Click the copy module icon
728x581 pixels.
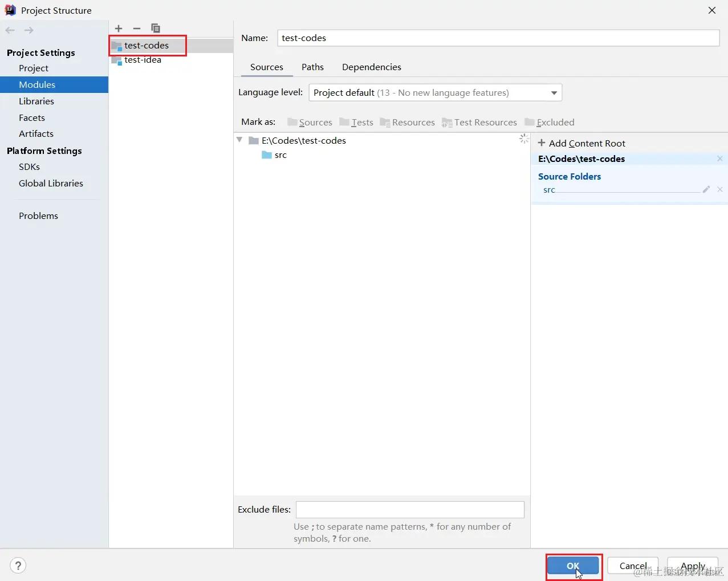(x=156, y=29)
